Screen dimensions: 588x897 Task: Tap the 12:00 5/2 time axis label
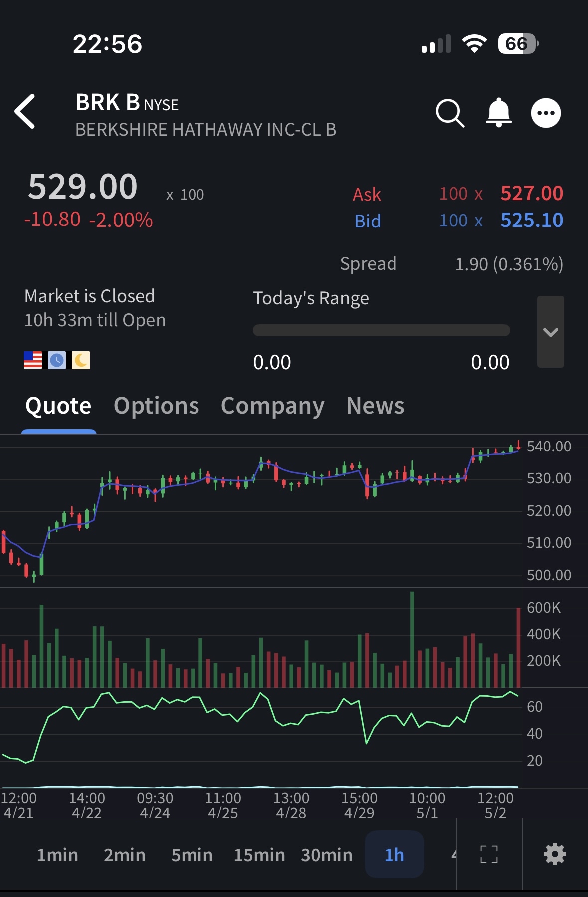point(495,805)
